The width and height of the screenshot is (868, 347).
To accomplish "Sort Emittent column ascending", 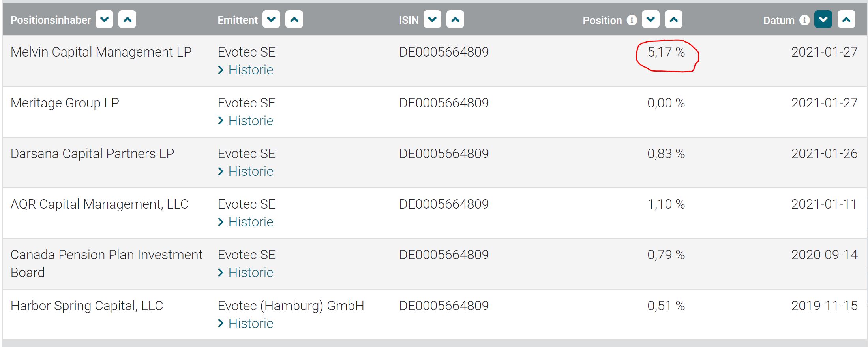I will tap(294, 19).
